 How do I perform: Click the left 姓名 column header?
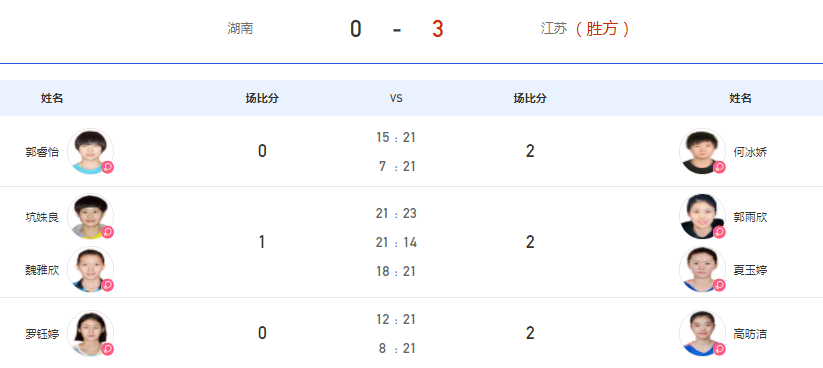52,98
